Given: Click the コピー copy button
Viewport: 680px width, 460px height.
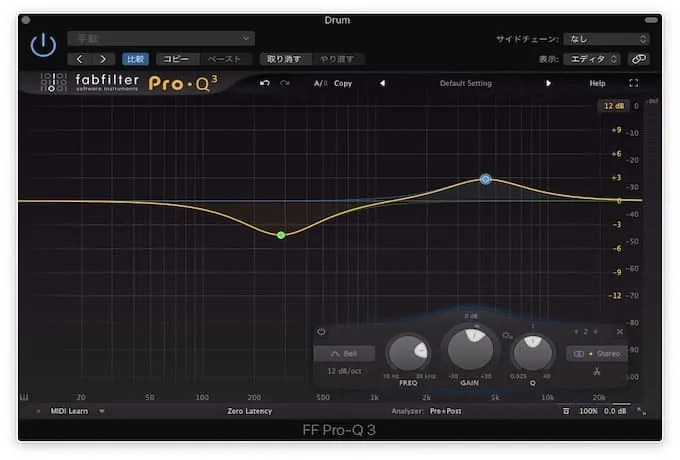Looking at the screenshot, I should 176,59.
